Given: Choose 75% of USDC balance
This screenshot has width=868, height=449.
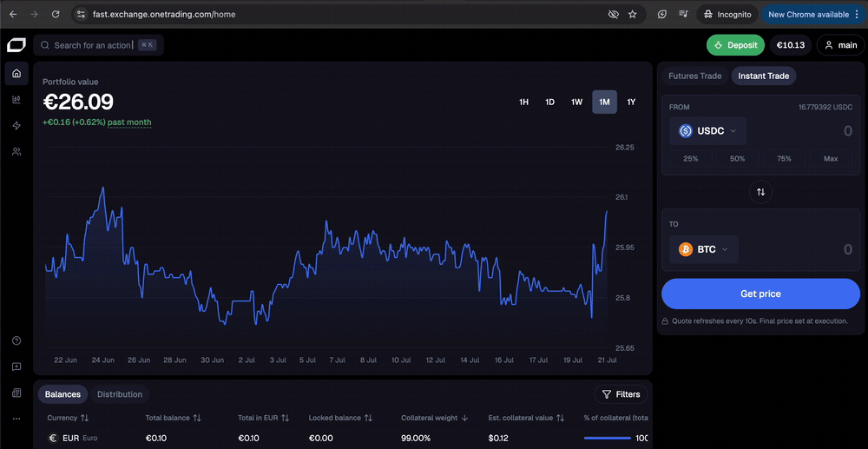Looking at the screenshot, I should (784, 159).
